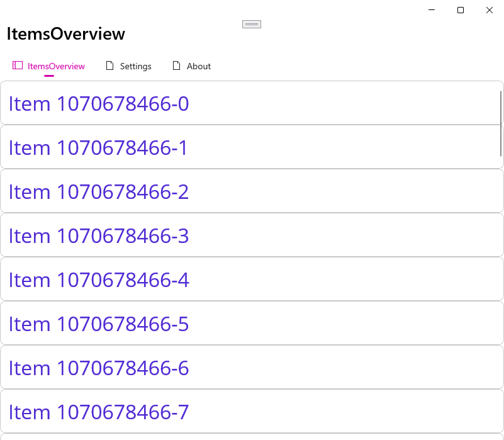504x440 pixels.
Task: Click the ItemsOverview tab's list icon
Action: (x=18, y=65)
